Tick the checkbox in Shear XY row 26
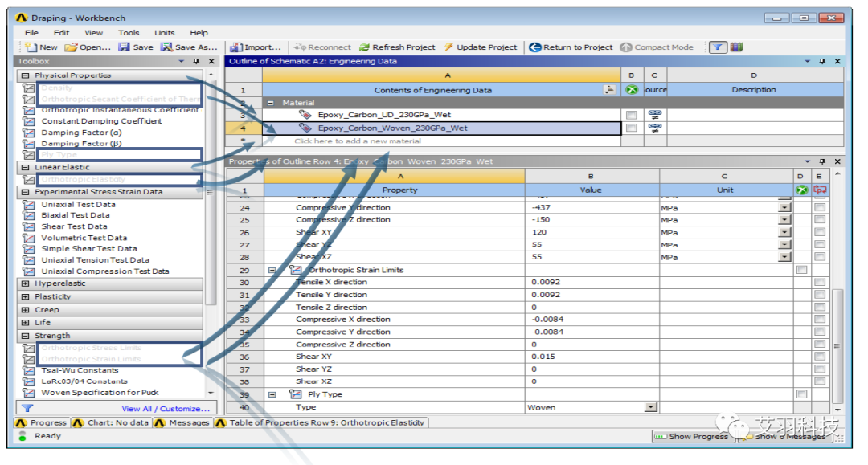 pos(819,232)
